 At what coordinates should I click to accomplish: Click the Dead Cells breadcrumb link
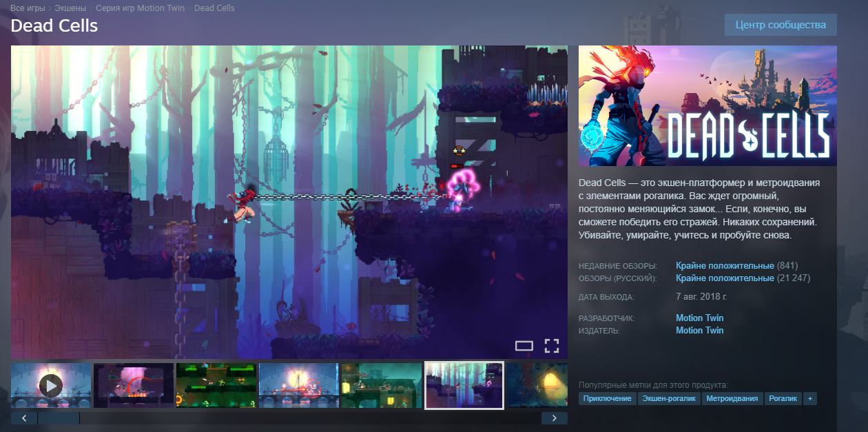214,8
